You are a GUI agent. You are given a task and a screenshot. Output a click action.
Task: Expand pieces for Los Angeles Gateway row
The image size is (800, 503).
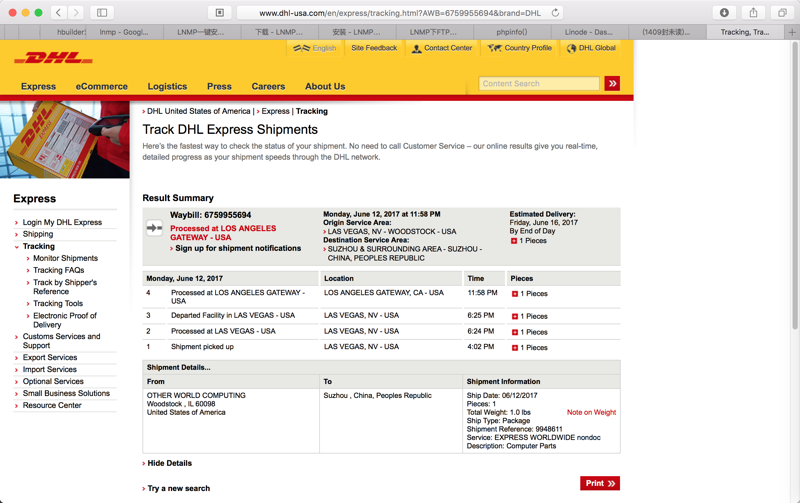click(515, 294)
